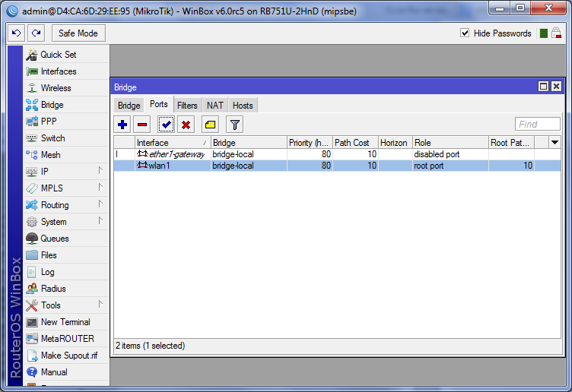Sort by Role column header
572x392 pixels.
pos(450,143)
